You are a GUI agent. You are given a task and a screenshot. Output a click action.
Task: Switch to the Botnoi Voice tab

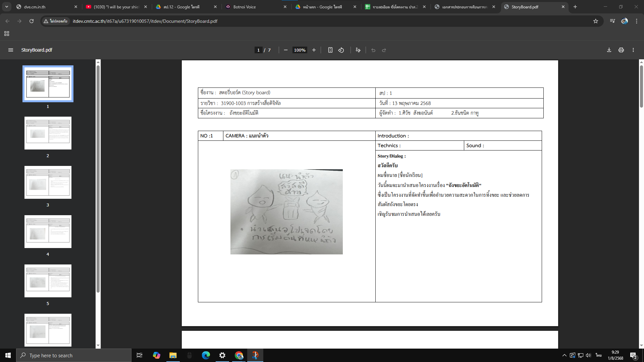point(255,7)
